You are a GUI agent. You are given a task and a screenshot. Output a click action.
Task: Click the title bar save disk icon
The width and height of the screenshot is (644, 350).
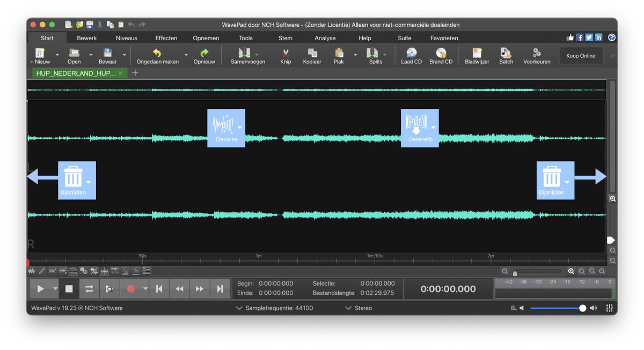click(x=90, y=25)
